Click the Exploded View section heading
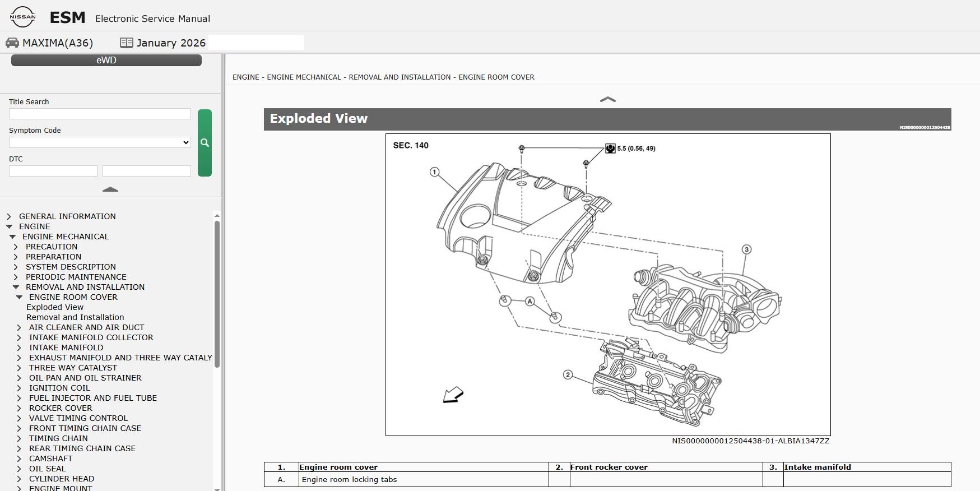Screen dimensions: 980x491 pos(319,119)
